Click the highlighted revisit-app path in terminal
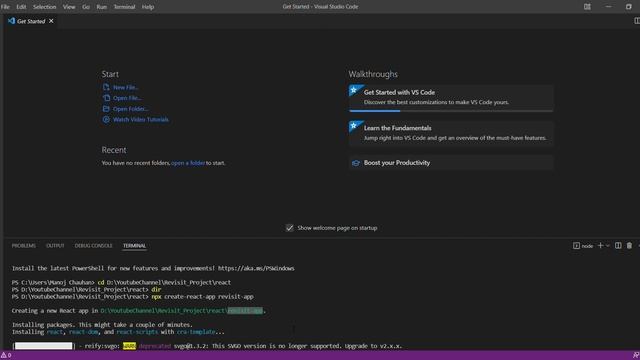This screenshot has width=640, height=360. tap(245, 311)
